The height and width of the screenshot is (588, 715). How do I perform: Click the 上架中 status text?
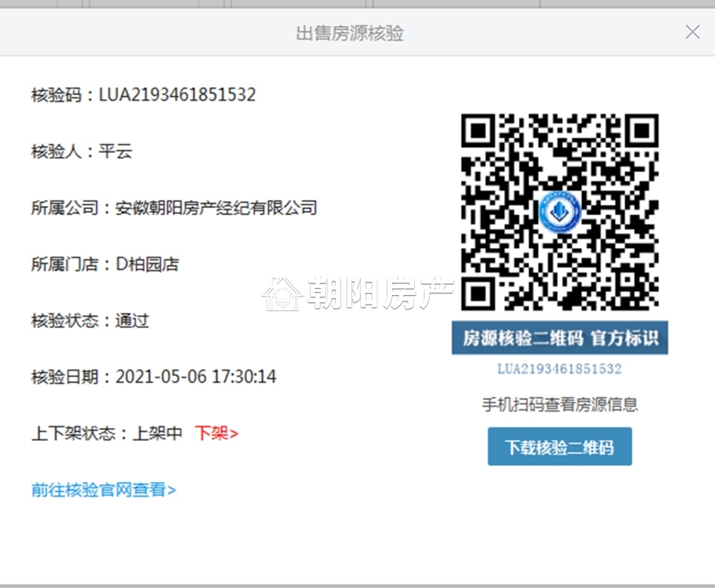157,433
